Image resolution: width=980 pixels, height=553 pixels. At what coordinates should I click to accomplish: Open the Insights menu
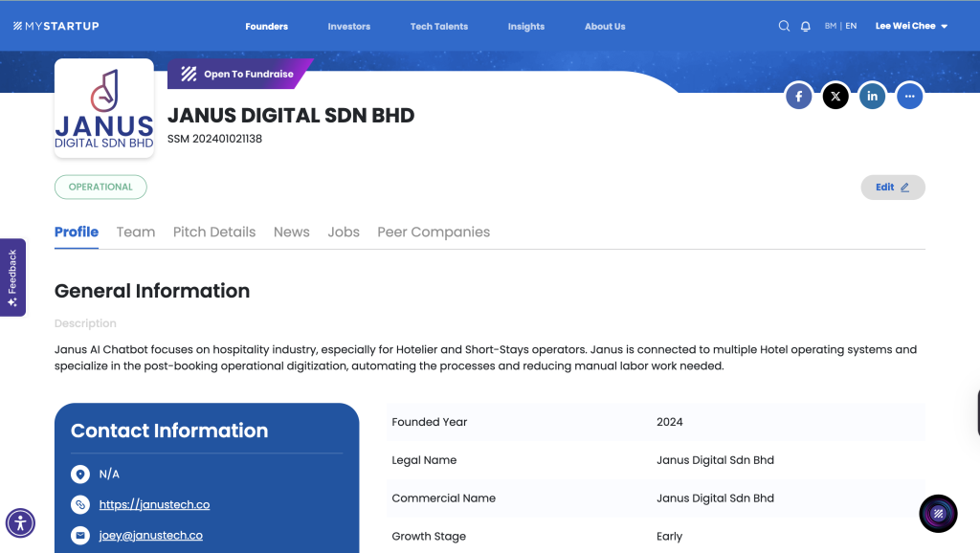pyautogui.click(x=525, y=26)
